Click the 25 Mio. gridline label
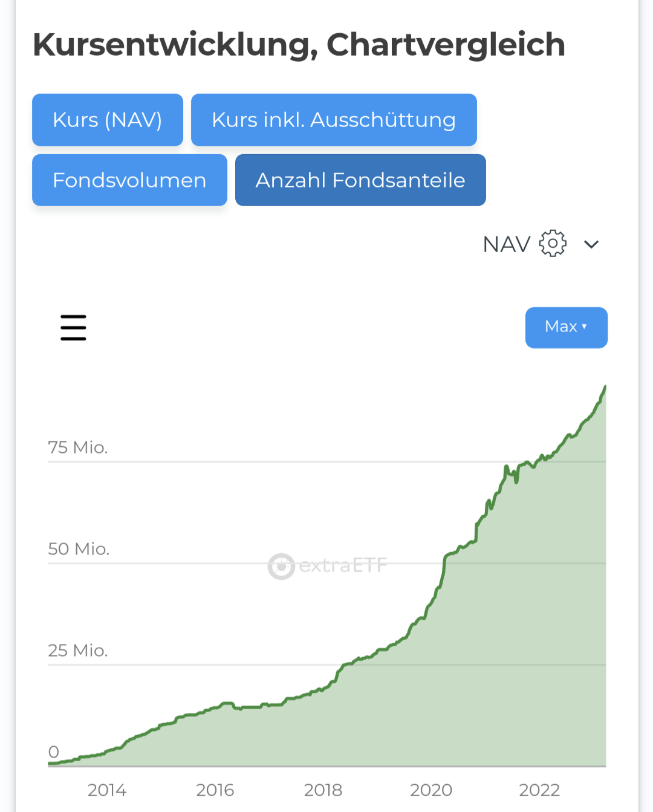The height and width of the screenshot is (812, 653). pyautogui.click(x=78, y=651)
